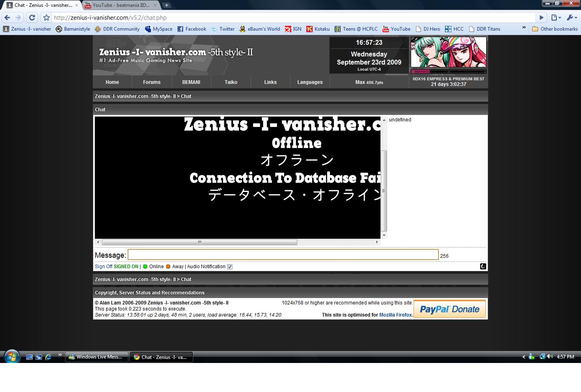Open the Links menu item
Image resolution: width=581 pixels, height=392 pixels.
click(x=270, y=82)
